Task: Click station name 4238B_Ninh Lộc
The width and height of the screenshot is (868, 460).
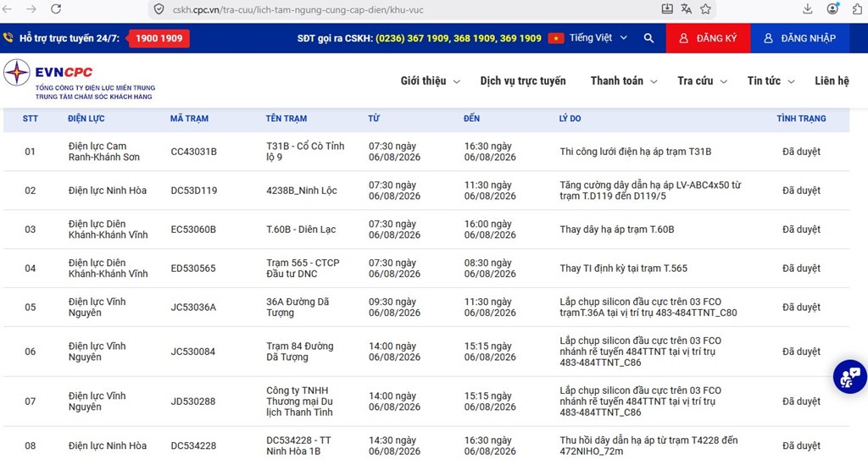Action: tap(302, 191)
